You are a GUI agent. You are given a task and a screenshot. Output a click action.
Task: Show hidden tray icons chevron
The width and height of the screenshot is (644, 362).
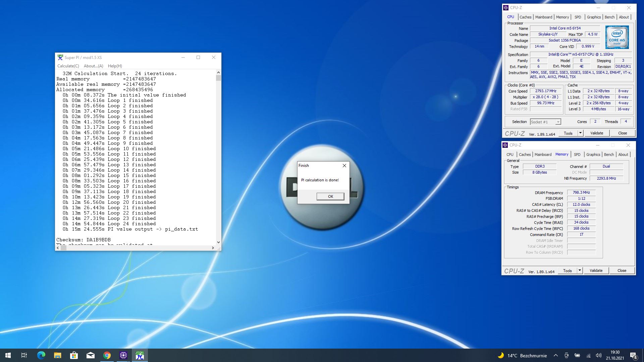555,356
